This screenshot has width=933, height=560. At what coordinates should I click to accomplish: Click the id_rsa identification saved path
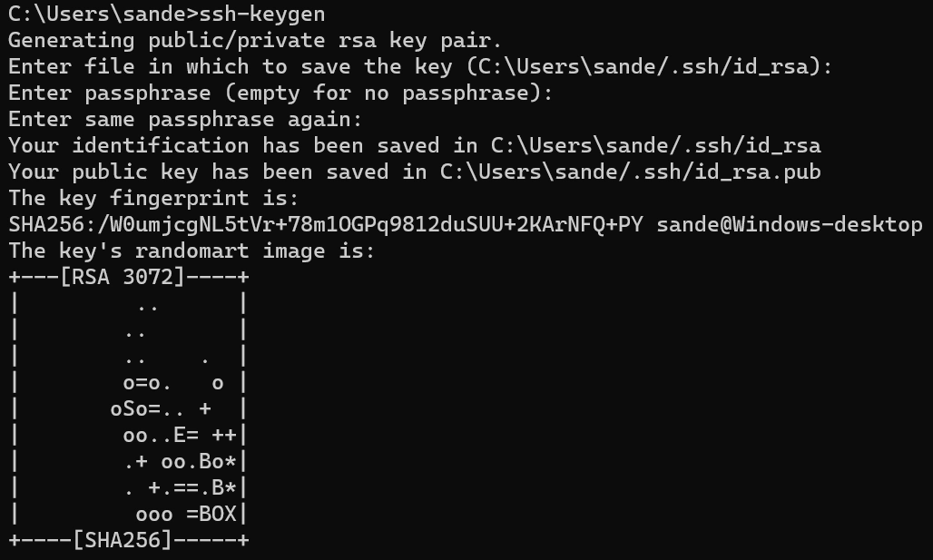coord(655,145)
